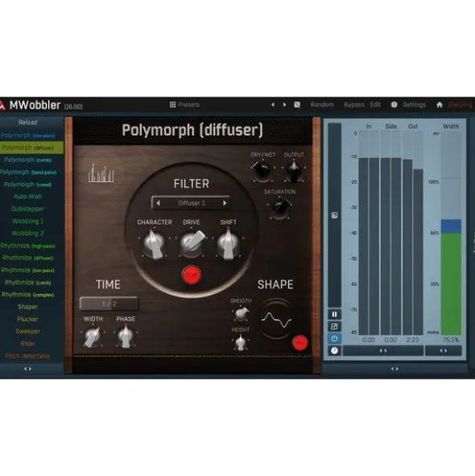Click the DRIVE knob
The height and width of the screenshot is (476, 475).
click(x=192, y=244)
